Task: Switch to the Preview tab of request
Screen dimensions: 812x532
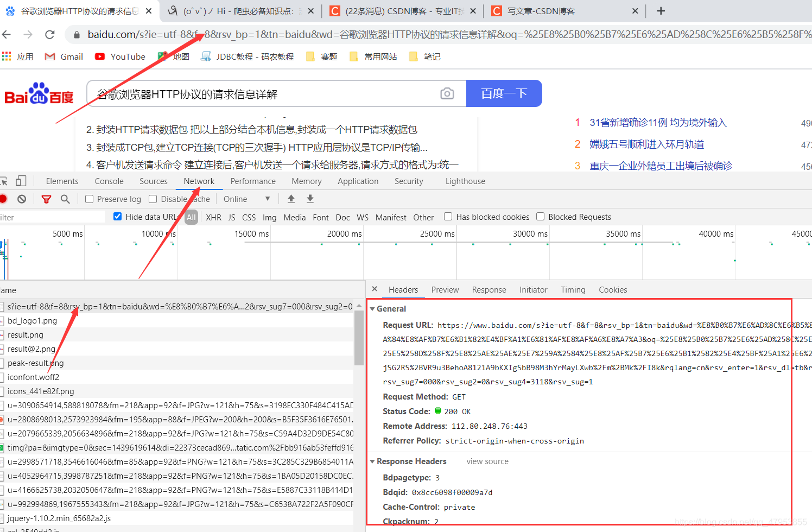Action: coord(445,290)
